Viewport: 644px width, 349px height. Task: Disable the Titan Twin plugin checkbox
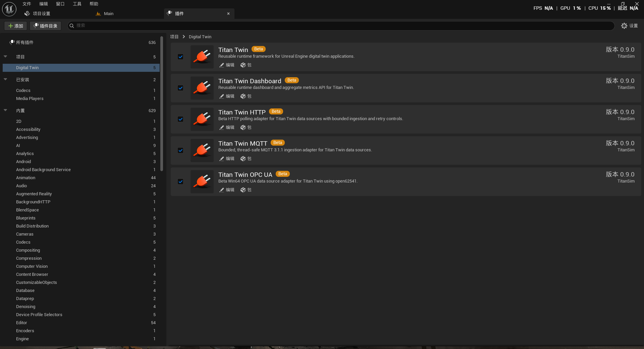click(x=180, y=57)
